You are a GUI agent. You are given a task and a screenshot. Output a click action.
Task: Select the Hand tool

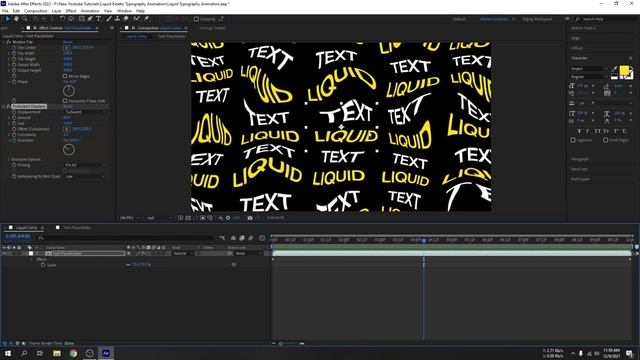(x=16, y=19)
